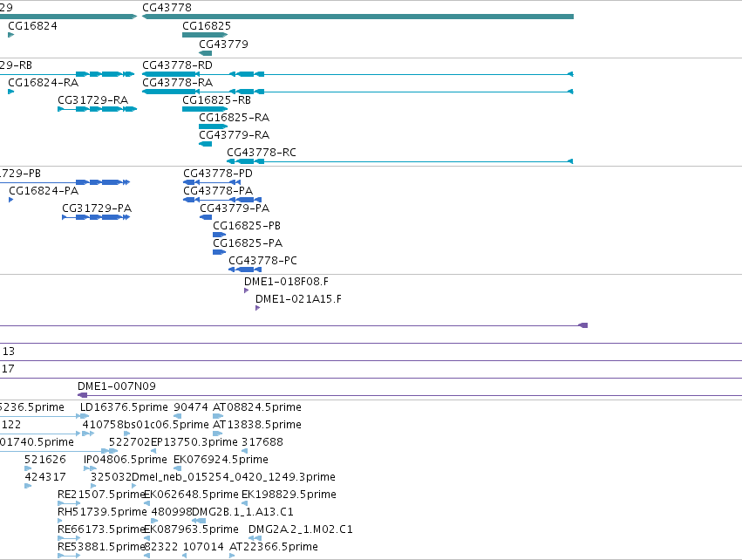
Task: Select protein CG16825-PA label
Action: pos(248,243)
